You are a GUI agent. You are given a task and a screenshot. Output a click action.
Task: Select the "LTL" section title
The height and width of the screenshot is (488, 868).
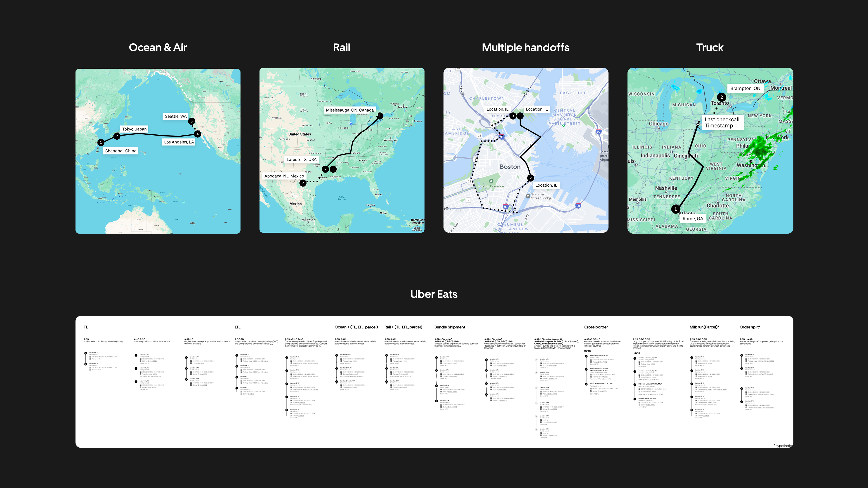pos(238,327)
